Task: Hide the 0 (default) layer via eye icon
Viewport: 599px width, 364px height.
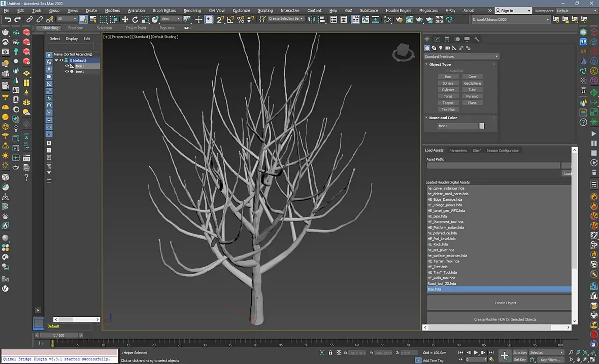Action: coord(61,60)
